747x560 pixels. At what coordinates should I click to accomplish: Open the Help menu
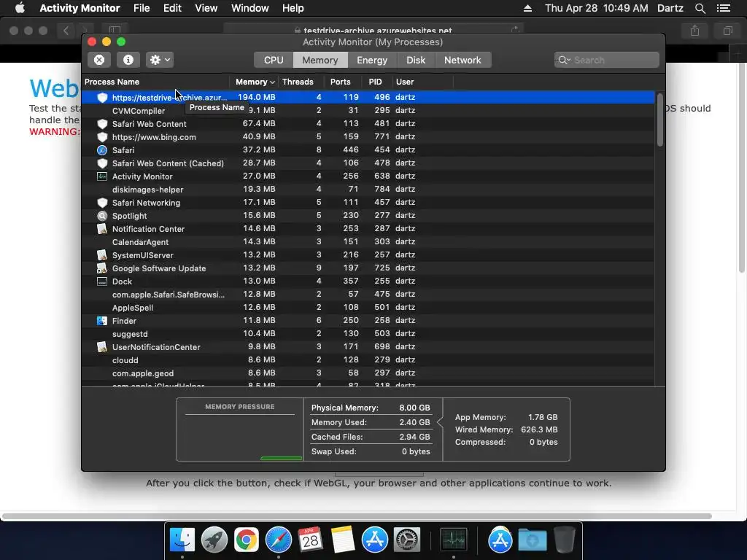click(293, 8)
